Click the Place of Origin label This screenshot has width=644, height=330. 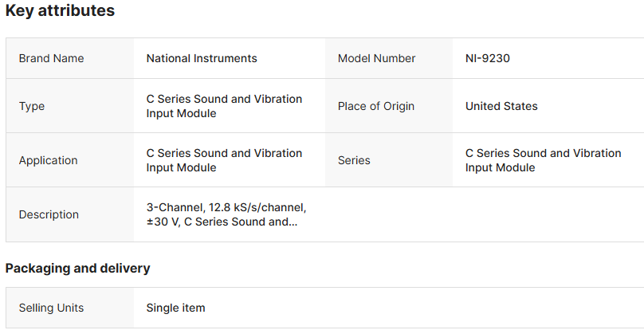click(x=376, y=106)
